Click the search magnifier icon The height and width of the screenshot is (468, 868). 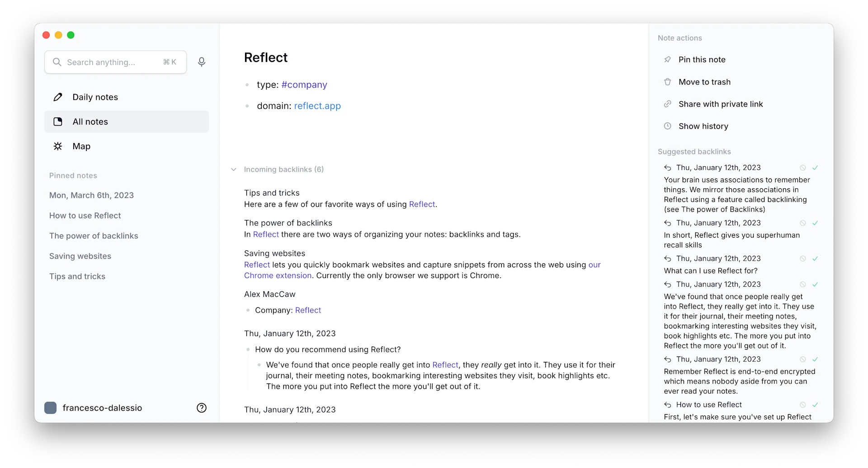coord(57,62)
